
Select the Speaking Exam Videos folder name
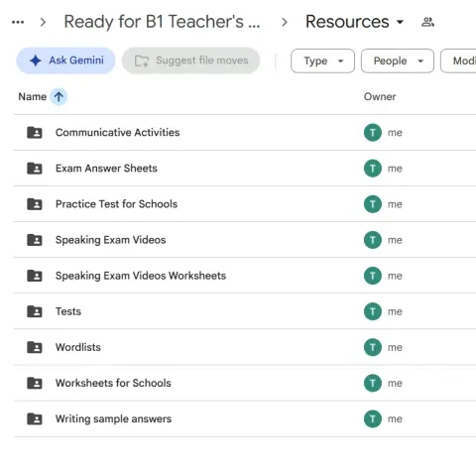[x=110, y=240]
